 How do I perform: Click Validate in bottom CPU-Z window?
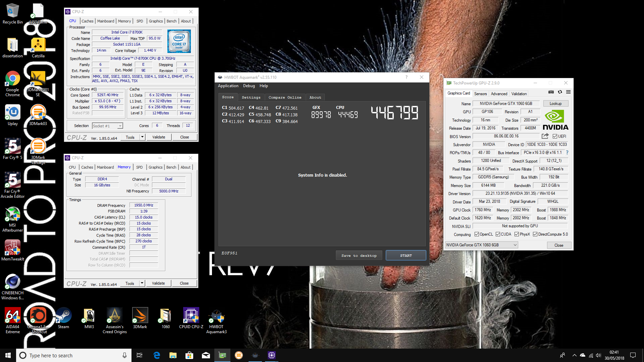[x=158, y=283]
